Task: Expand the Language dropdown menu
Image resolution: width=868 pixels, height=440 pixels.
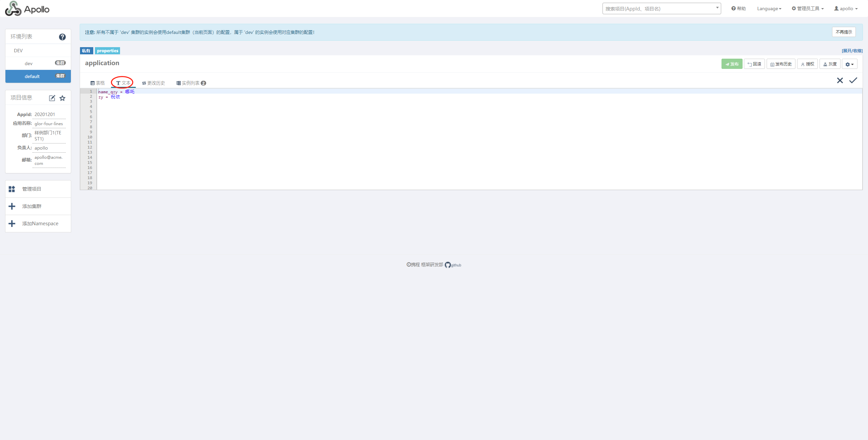Action: pyautogui.click(x=769, y=8)
